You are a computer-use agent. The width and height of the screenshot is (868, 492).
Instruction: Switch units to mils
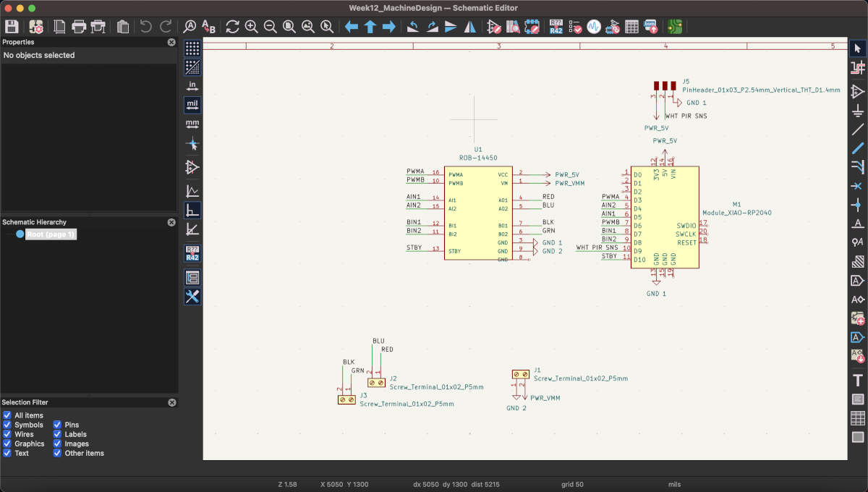(192, 105)
